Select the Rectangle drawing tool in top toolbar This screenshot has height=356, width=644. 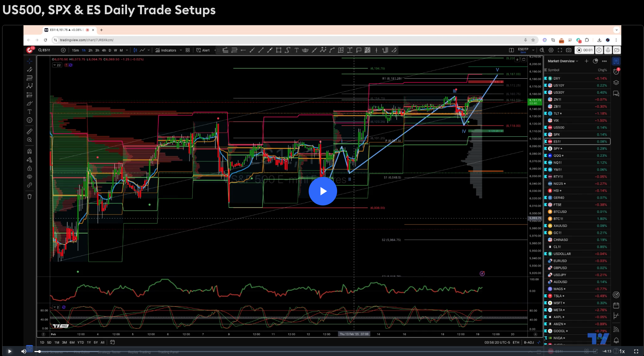click(278, 50)
